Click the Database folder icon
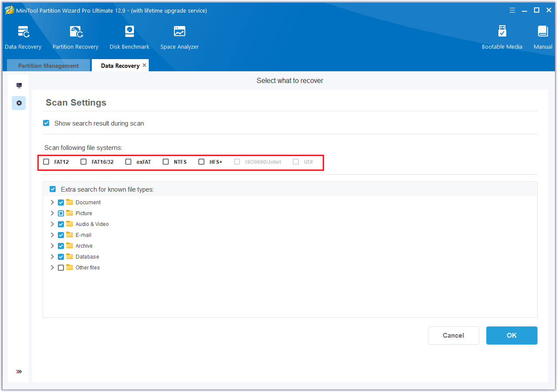 70,256
